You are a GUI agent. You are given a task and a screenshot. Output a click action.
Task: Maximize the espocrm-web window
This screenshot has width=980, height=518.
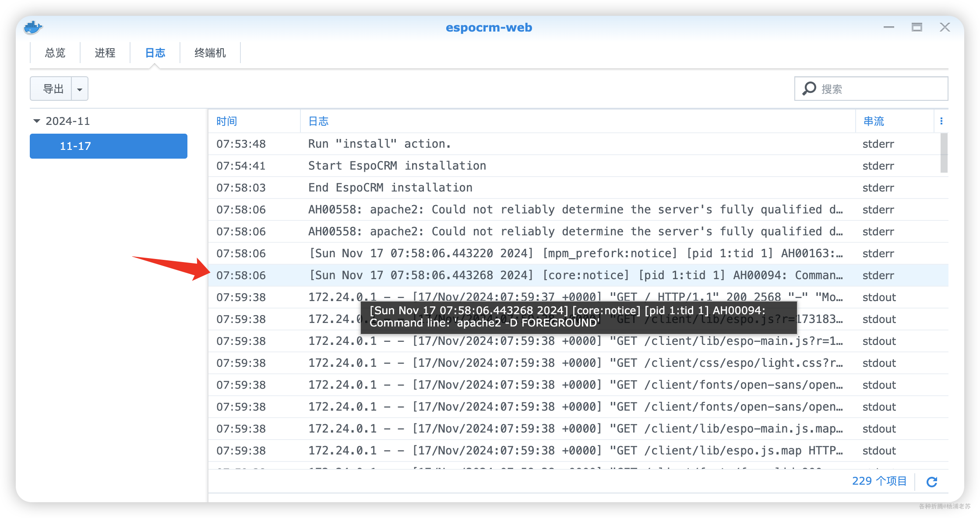(x=917, y=28)
